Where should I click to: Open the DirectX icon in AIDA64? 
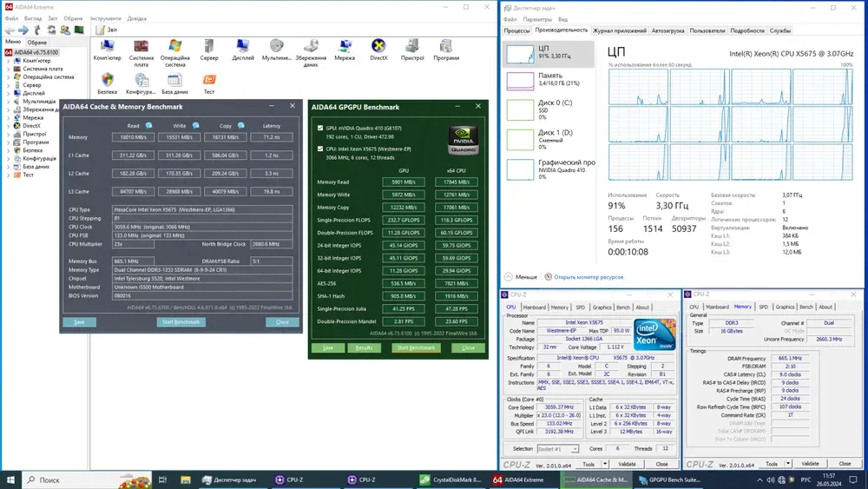(378, 47)
